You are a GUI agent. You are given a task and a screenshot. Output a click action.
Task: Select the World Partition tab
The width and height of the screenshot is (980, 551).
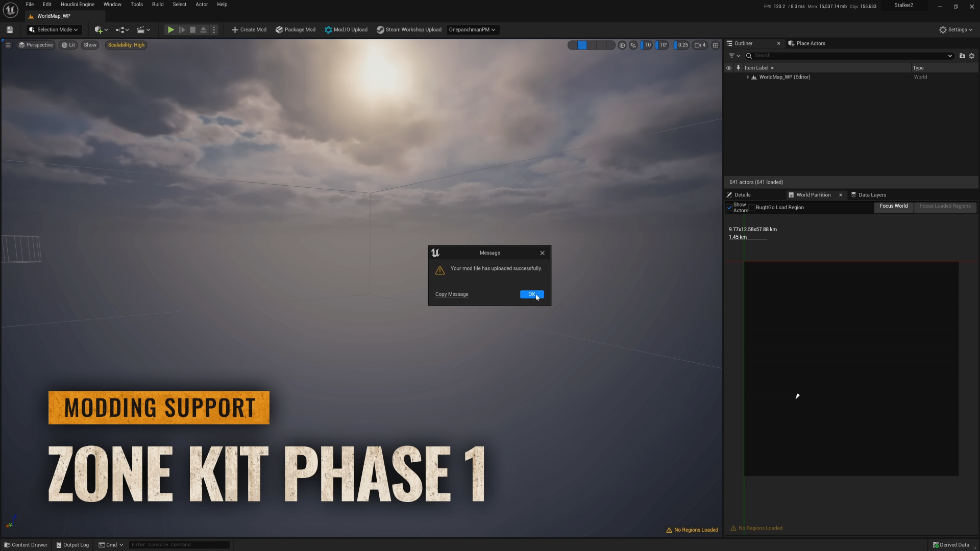(x=813, y=195)
